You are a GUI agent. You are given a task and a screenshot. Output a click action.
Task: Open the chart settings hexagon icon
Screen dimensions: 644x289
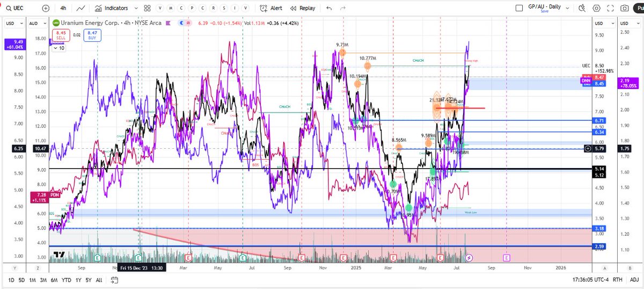pyautogui.click(x=597, y=8)
